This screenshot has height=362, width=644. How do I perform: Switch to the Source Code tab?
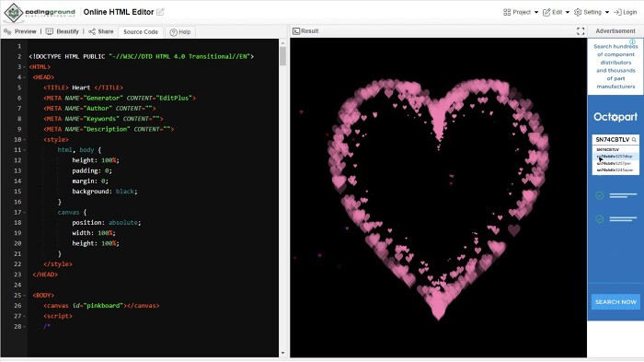pyautogui.click(x=141, y=31)
